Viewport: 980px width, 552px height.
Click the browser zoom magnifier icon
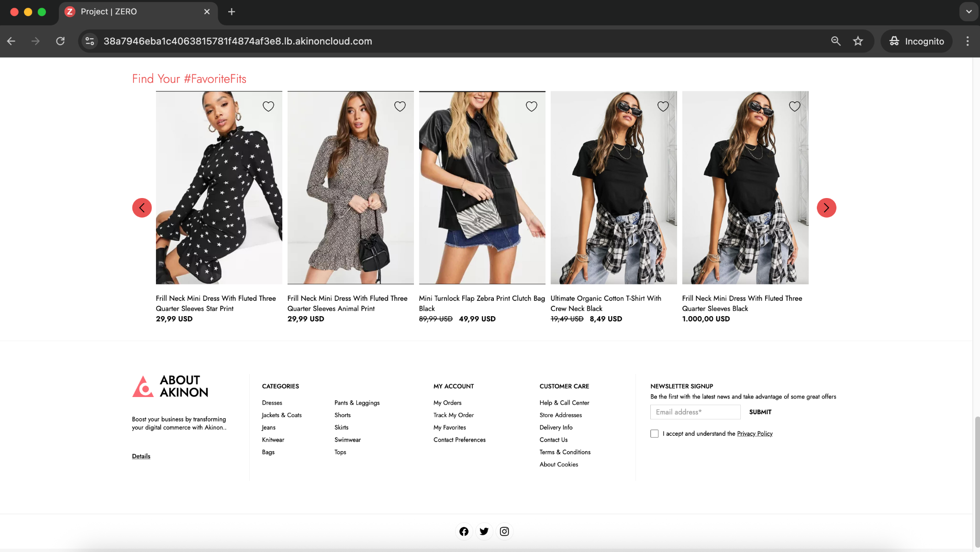(x=835, y=41)
